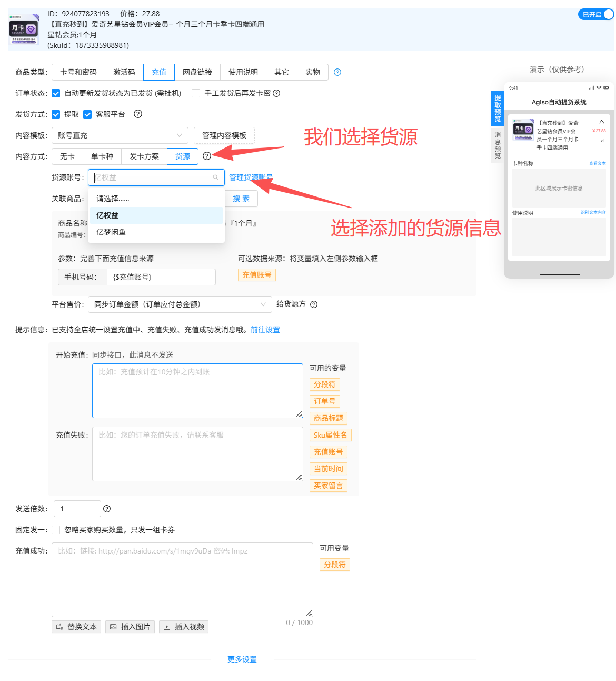Click help icon next to 货源 option
This screenshot has height=681, width=616.
(x=207, y=156)
